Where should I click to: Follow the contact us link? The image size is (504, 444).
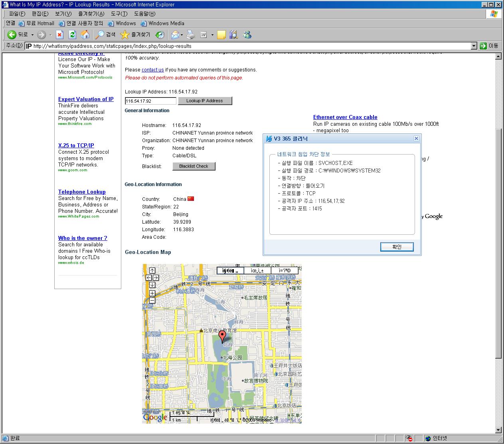[152, 70]
